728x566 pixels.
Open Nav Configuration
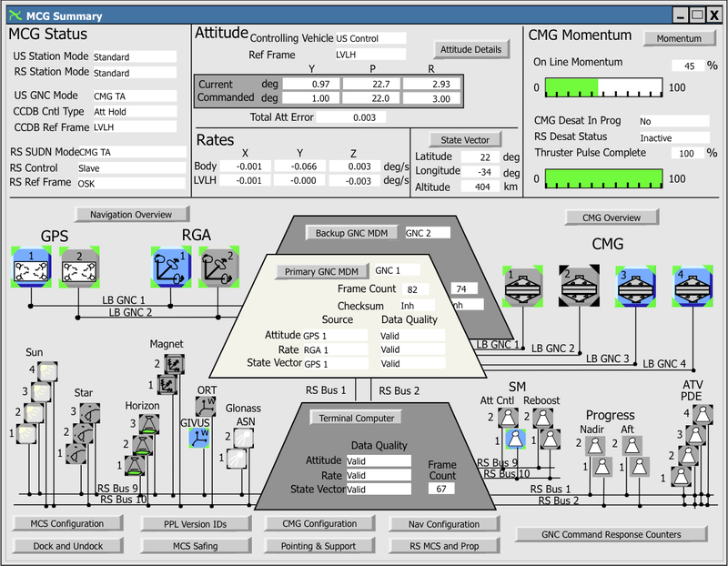(x=444, y=524)
